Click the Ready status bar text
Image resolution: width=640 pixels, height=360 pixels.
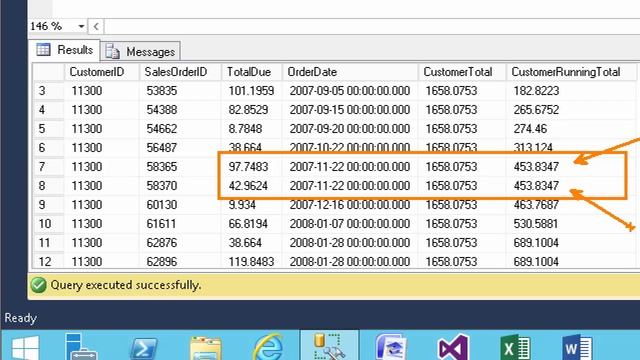pyautogui.click(x=20, y=318)
